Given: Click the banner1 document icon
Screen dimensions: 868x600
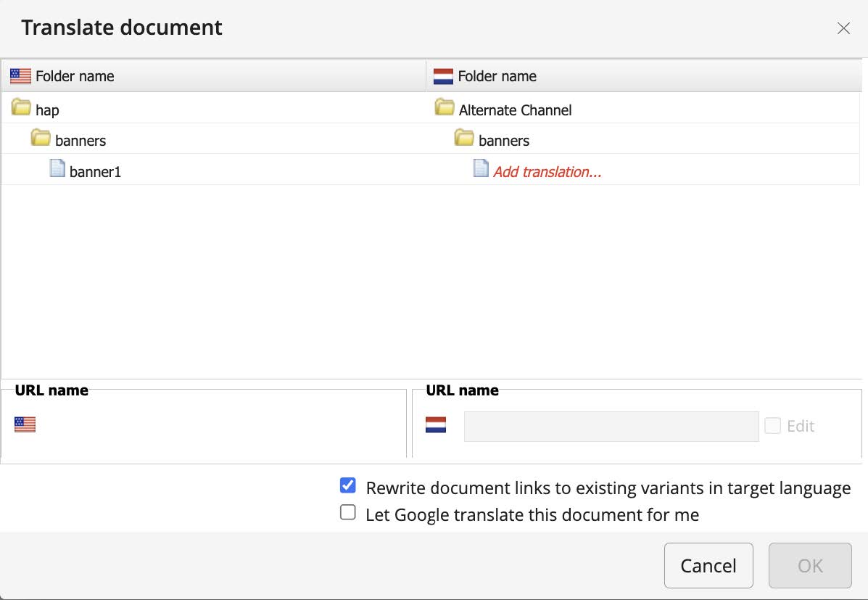Looking at the screenshot, I should click(x=57, y=169).
